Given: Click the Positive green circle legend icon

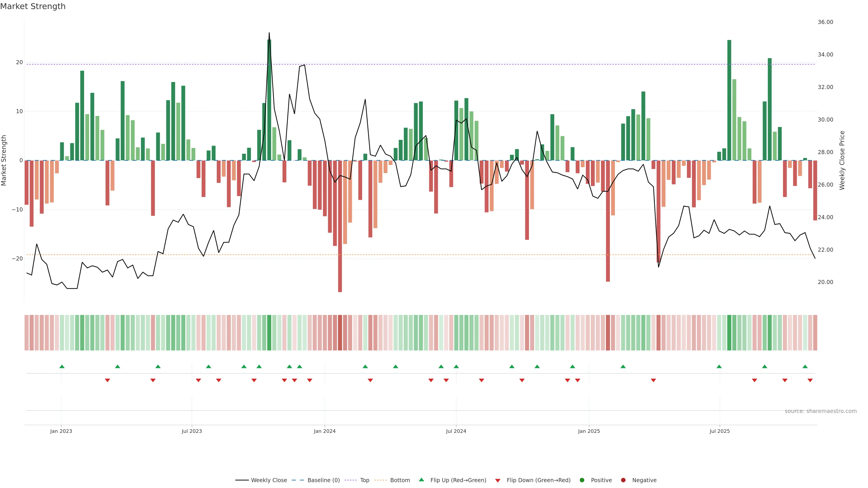Looking at the screenshot, I should tap(582, 480).
